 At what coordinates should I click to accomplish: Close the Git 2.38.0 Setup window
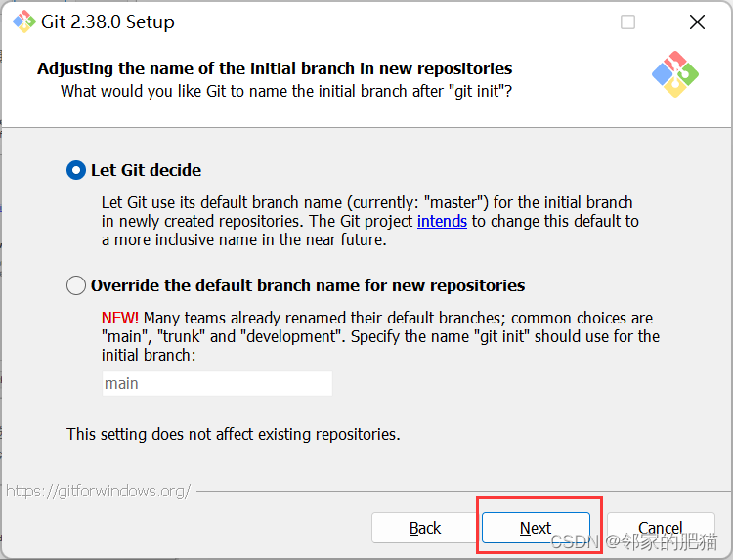(697, 22)
